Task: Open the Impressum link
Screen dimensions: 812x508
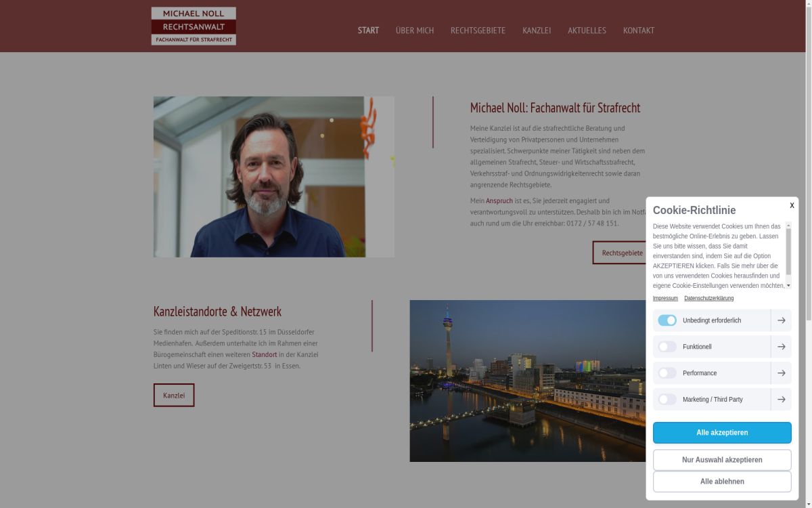Action: click(665, 299)
